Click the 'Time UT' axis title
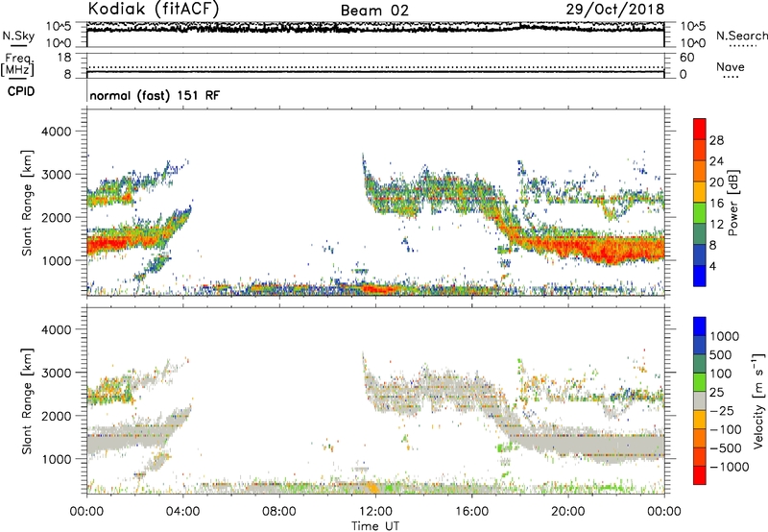 (x=375, y=526)
